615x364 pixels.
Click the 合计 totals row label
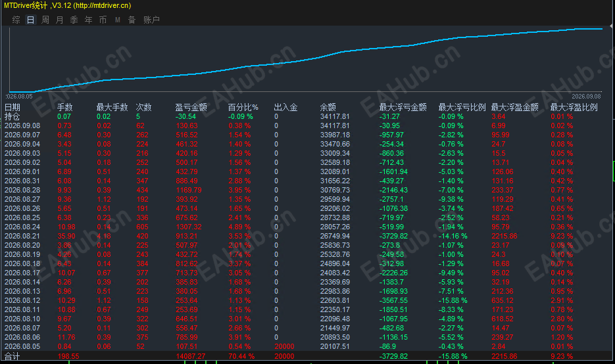pyautogui.click(x=12, y=357)
